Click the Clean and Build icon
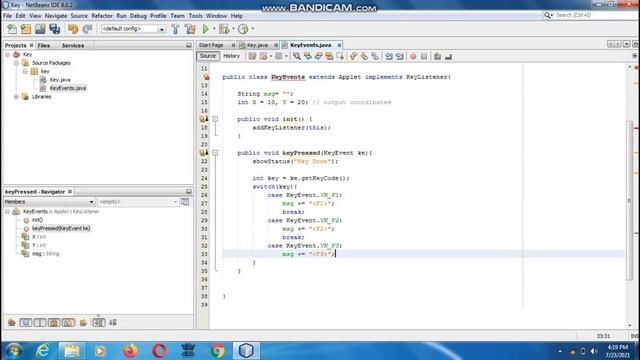Image resolution: width=640 pixels, height=360 pixels. 190,29
